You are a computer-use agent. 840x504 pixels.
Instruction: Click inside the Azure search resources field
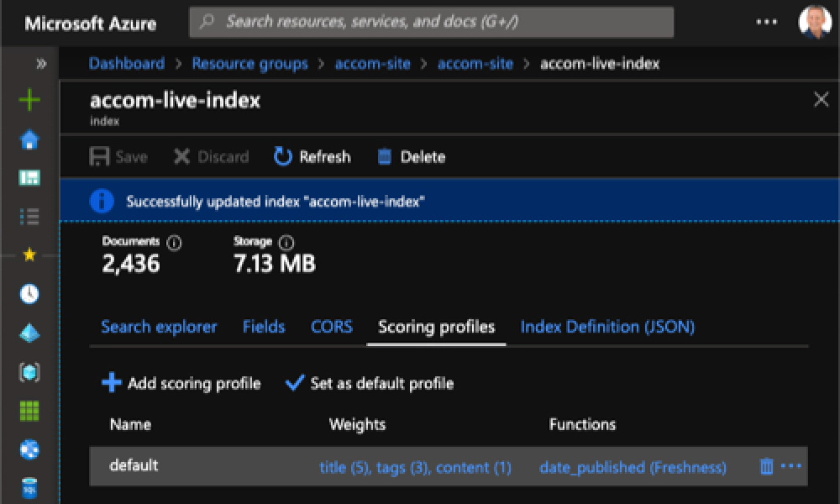pos(433,22)
